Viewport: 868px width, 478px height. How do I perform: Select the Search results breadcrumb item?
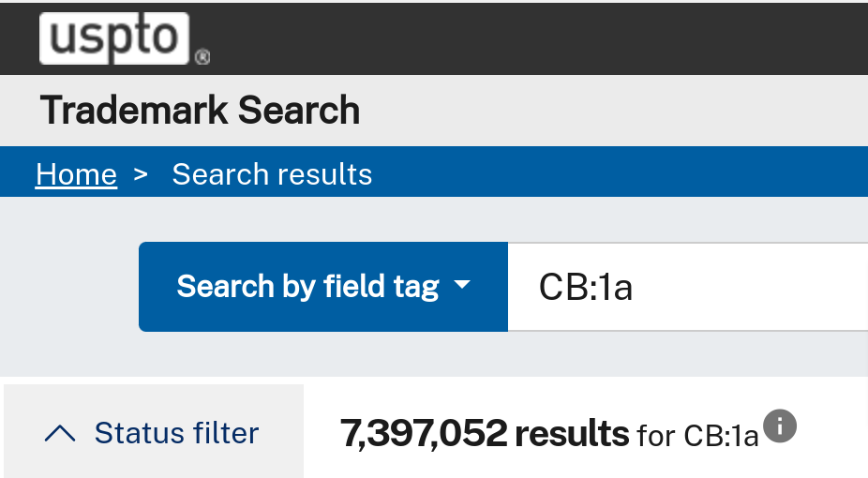[272, 174]
